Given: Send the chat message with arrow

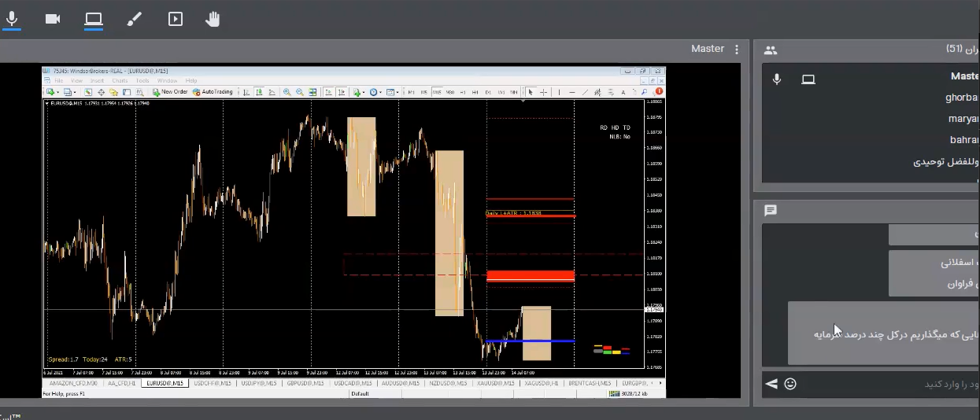Looking at the screenshot, I should [771, 384].
